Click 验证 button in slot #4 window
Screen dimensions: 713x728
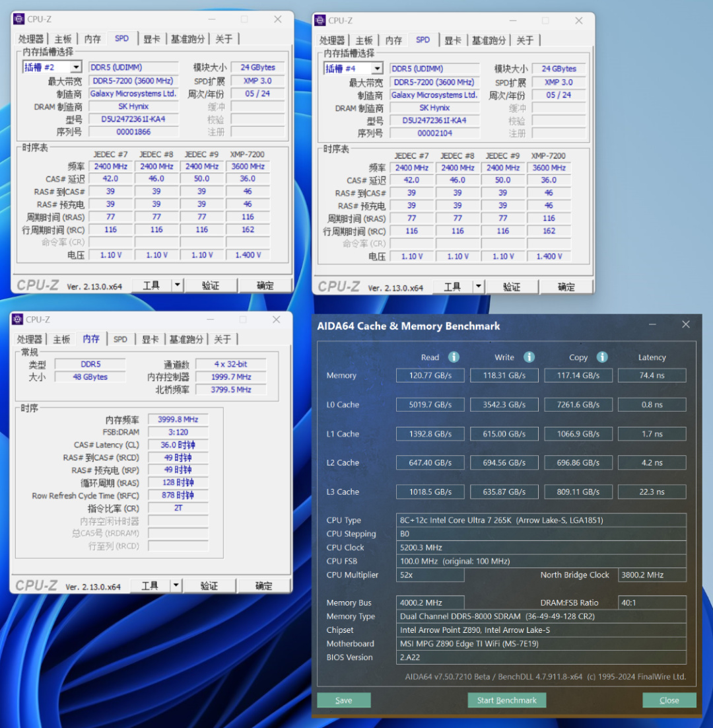coord(512,287)
